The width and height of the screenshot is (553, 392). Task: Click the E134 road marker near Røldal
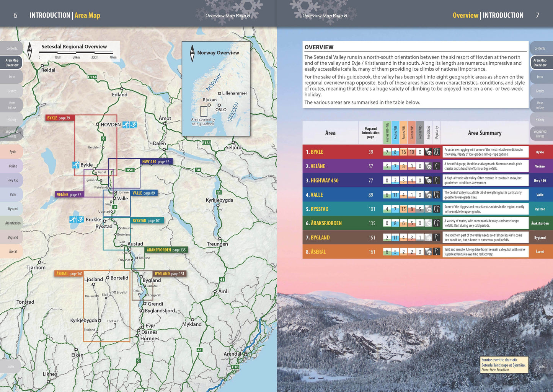click(92, 77)
